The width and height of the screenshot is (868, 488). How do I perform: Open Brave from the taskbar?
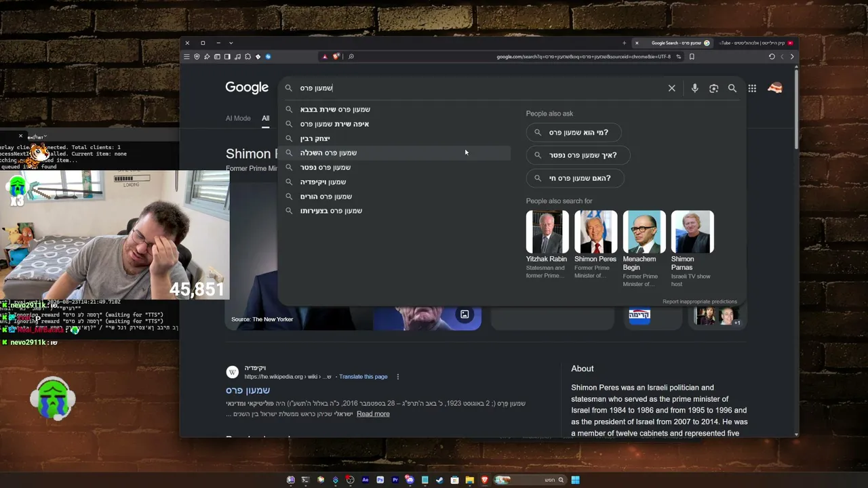tap(484, 480)
